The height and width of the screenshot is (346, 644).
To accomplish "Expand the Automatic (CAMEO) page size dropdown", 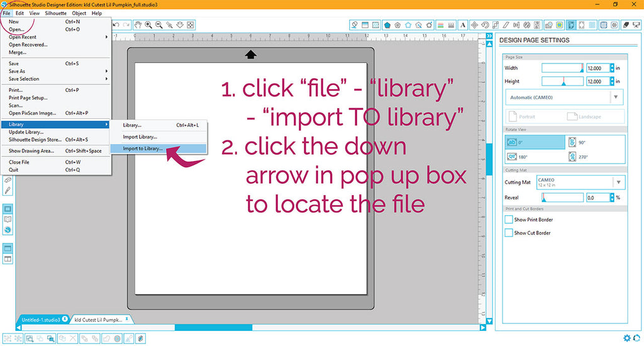I will click(617, 98).
